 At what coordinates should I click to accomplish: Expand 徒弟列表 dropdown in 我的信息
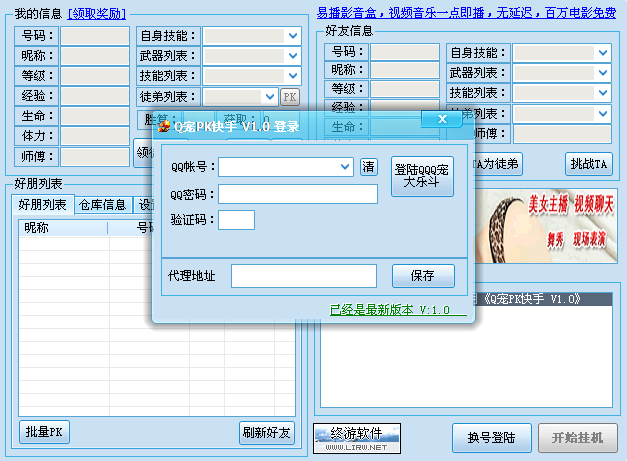click(270, 97)
